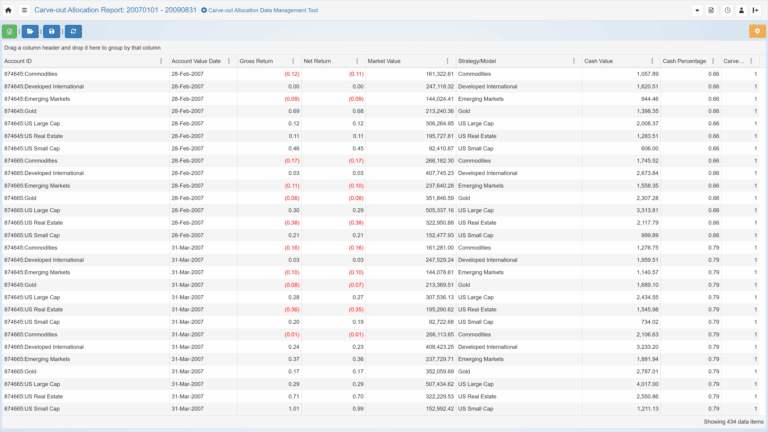This screenshot has width=768, height=432.
Task: Click the green export document button
Action: pyautogui.click(x=9, y=31)
